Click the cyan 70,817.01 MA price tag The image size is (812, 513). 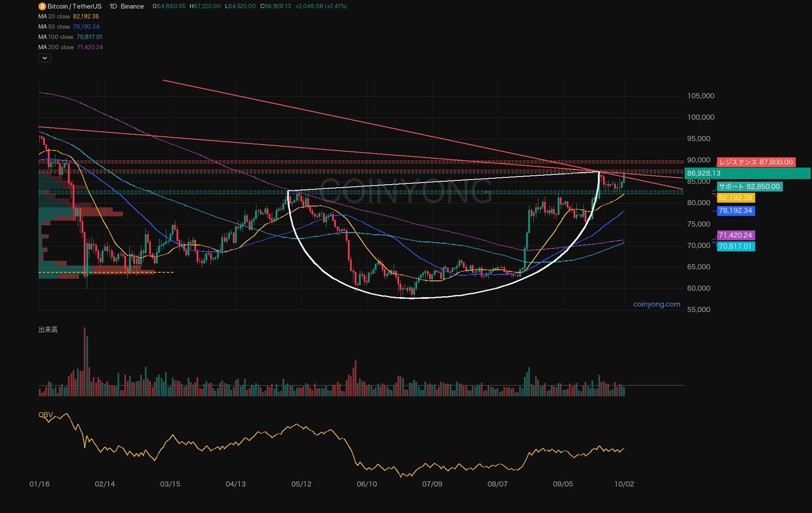pyautogui.click(x=736, y=246)
